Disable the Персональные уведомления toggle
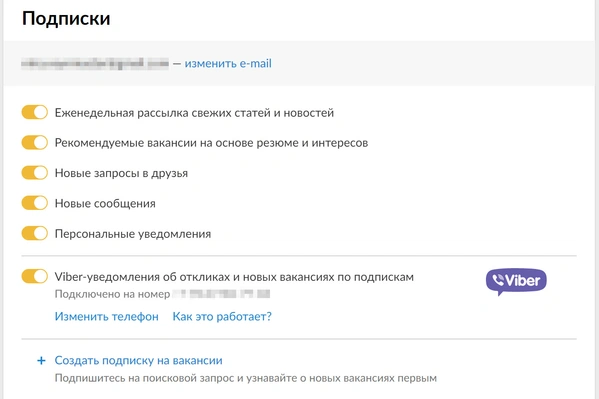The image size is (599, 399). [x=35, y=233]
